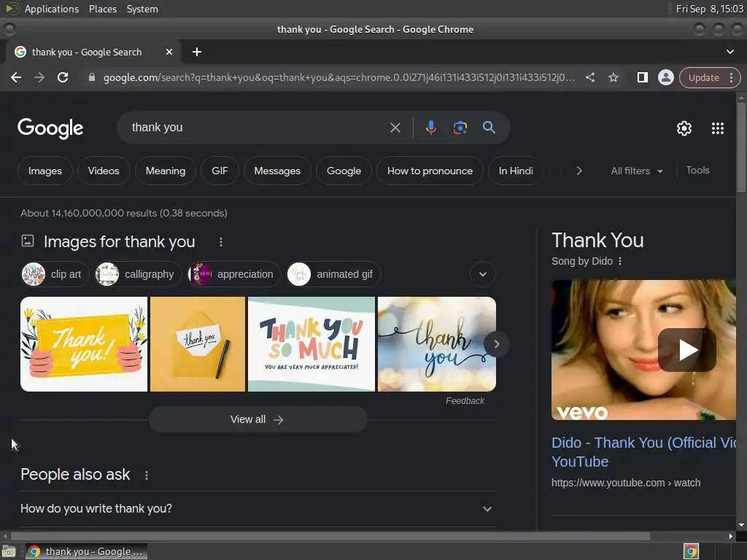Open options beside Images for thank you

pyautogui.click(x=220, y=242)
